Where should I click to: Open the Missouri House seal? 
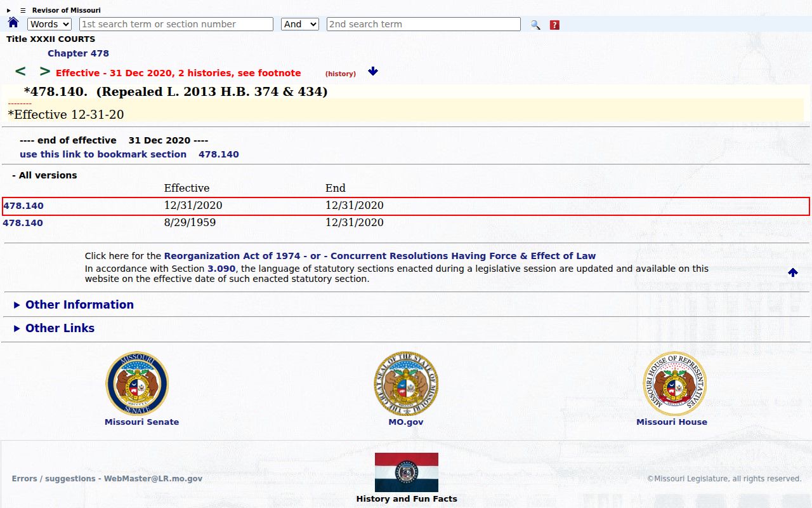[x=675, y=384]
